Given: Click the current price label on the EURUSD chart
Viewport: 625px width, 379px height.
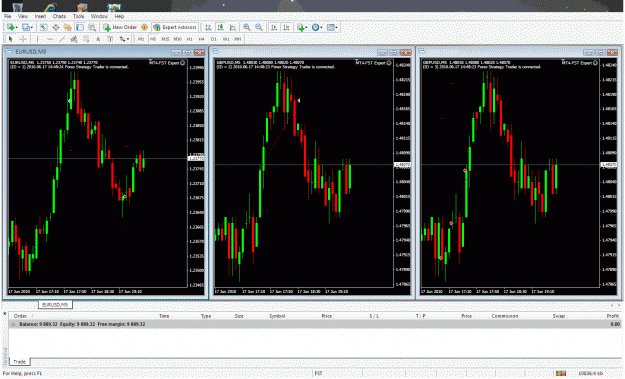Looking at the screenshot, I should click(196, 159).
